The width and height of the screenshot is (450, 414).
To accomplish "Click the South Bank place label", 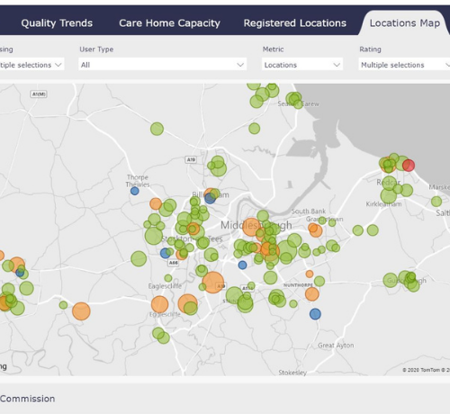I will pyautogui.click(x=309, y=211).
